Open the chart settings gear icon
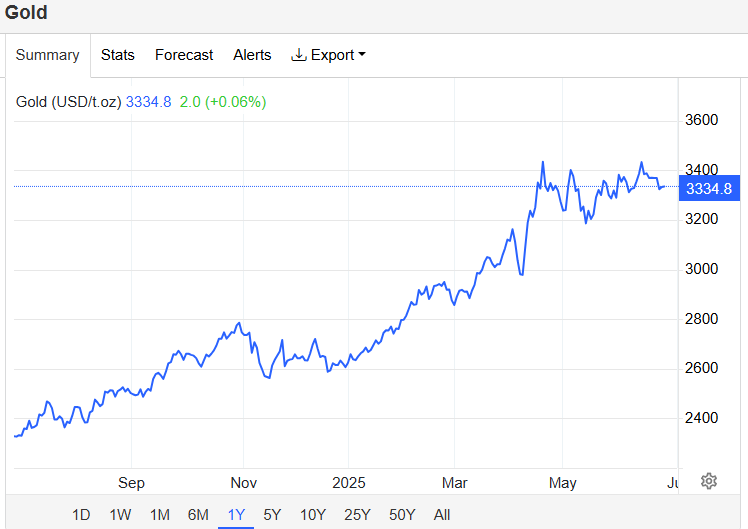 (x=708, y=481)
